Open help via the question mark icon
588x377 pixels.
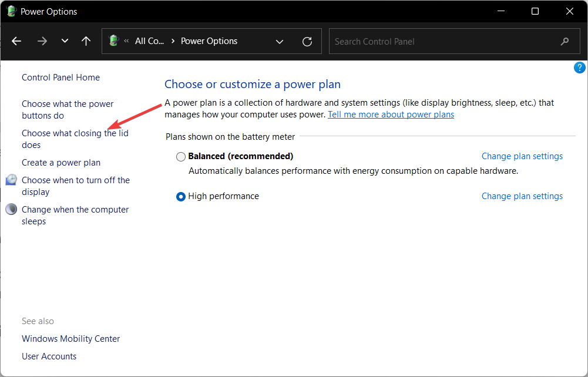click(x=579, y=68)
